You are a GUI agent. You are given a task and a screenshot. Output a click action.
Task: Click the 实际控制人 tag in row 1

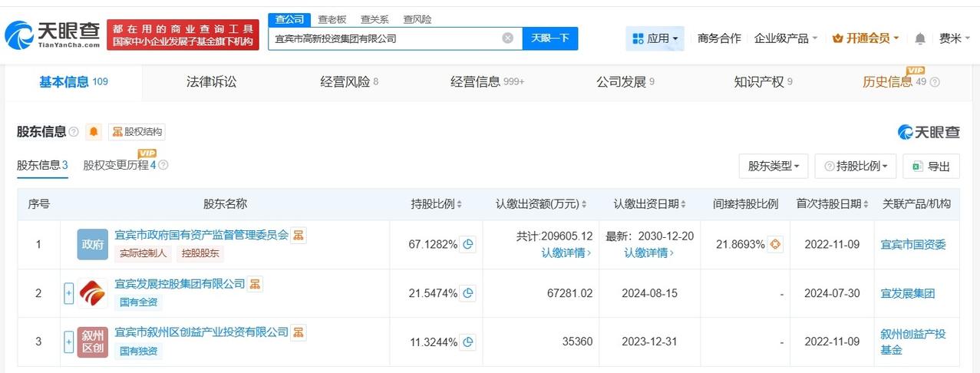click(x=144, y=253)
